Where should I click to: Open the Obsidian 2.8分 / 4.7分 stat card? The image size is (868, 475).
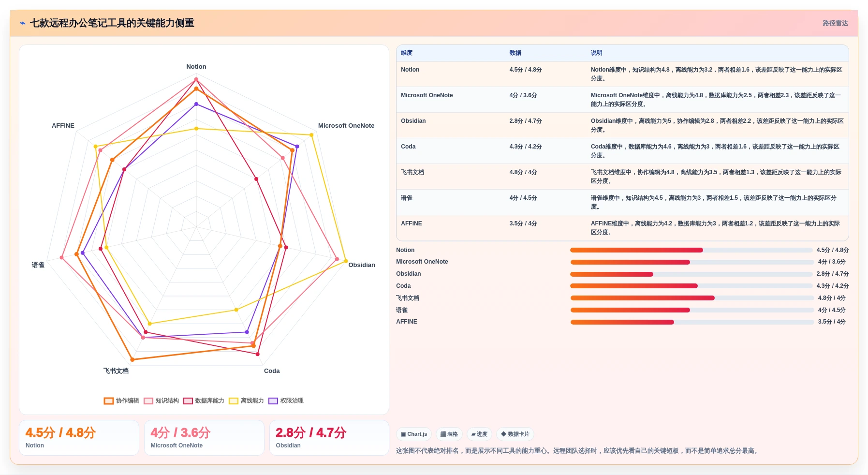329,438
